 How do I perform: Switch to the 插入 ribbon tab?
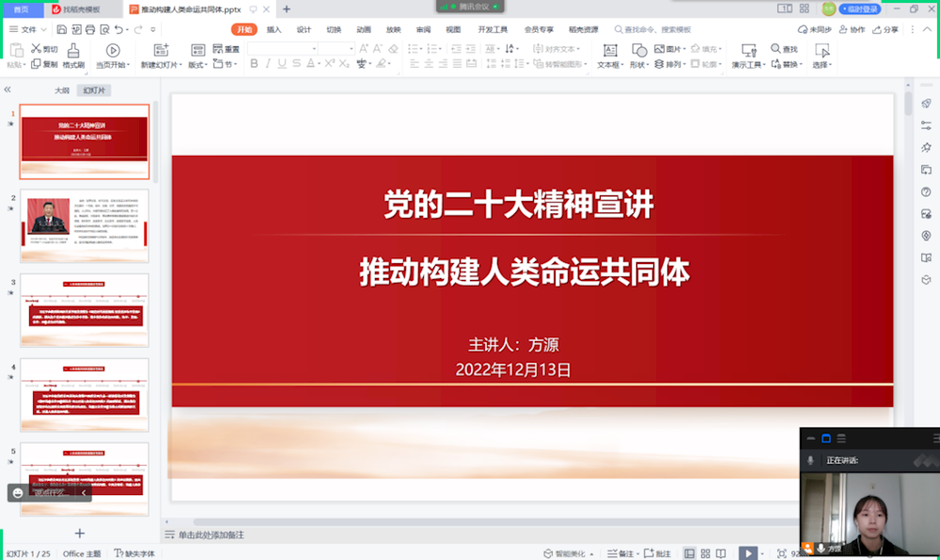(275, 29)
